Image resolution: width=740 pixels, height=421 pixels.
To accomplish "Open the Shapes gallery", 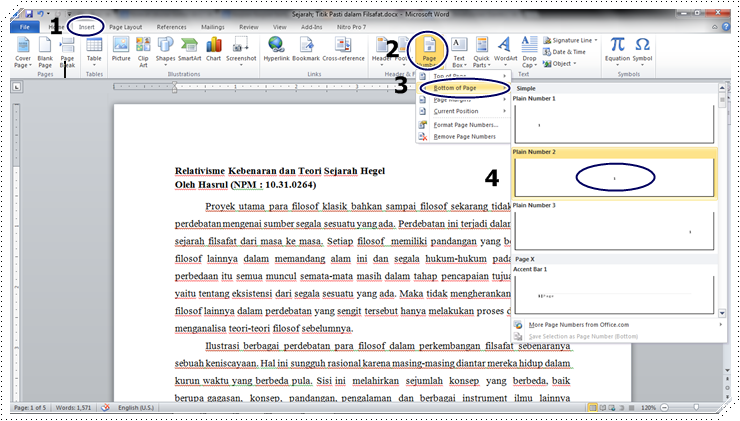I will click(165, 51).
